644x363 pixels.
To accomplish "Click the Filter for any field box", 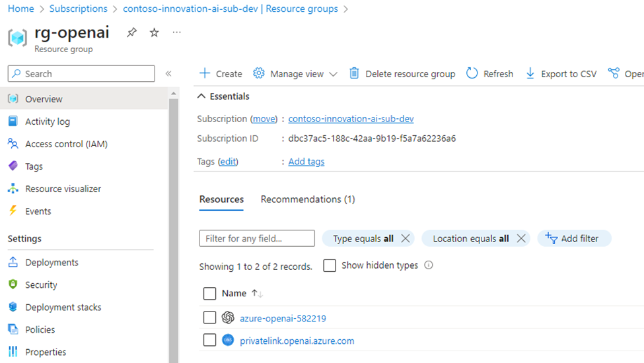I will [x=257, y=238].
